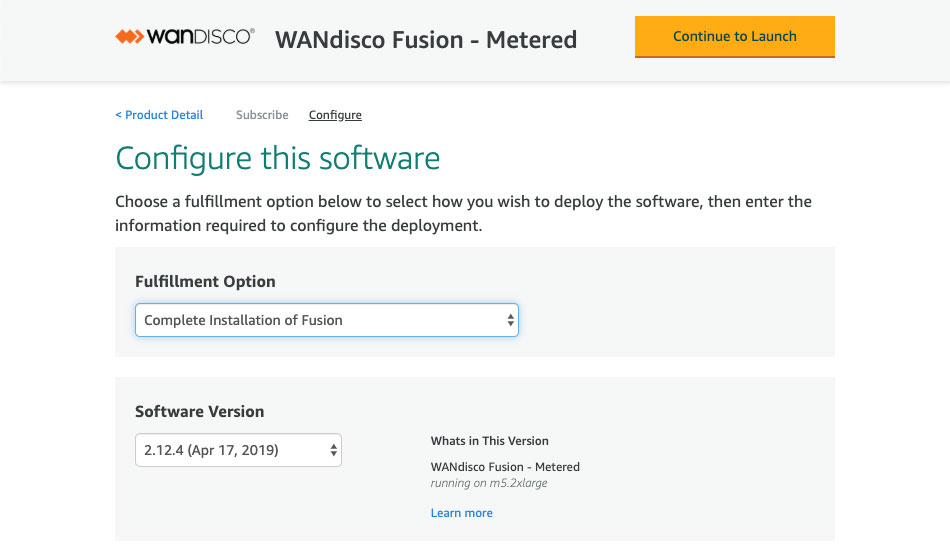Click the WANdisco Fusion - Metered page title
The image size is (950, 560).
pos(426,39)
